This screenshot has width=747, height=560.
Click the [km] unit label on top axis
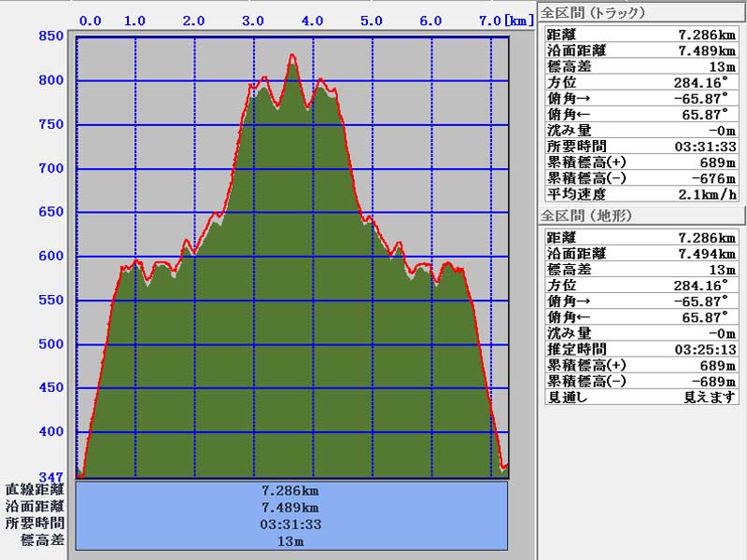click(520, 21)
